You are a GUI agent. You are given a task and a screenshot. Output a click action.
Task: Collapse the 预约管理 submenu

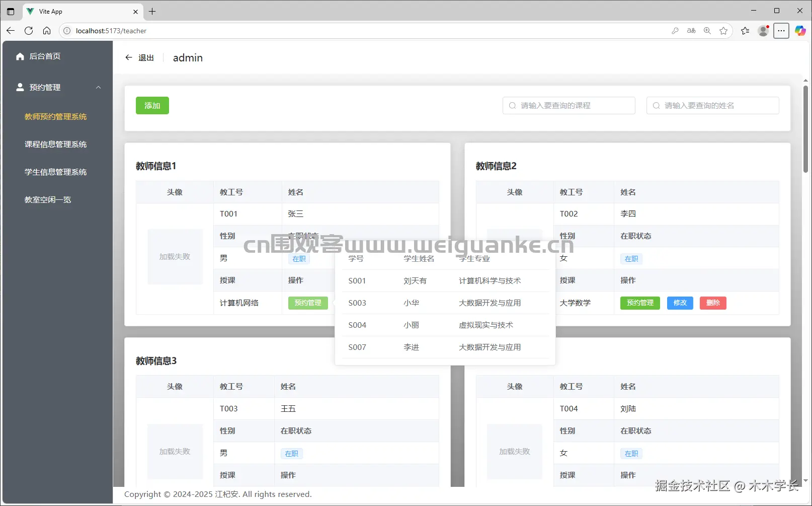click(x=99, y=87)
